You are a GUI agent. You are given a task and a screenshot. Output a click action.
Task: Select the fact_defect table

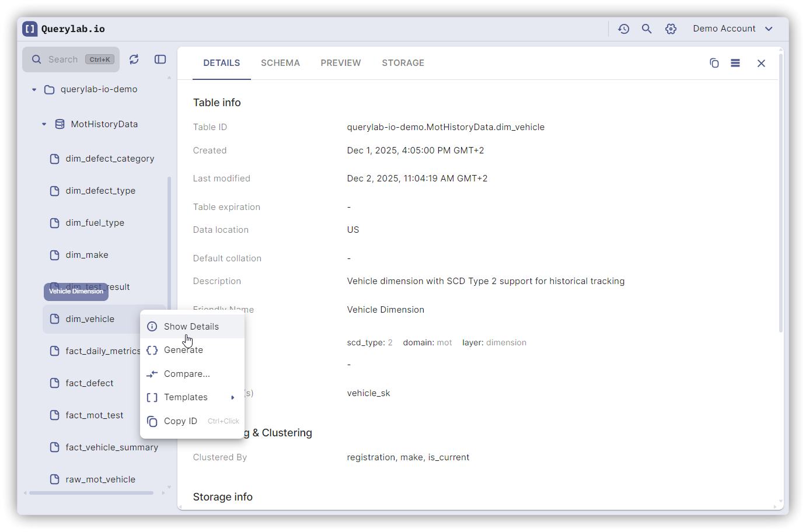[x=89, y=383]
